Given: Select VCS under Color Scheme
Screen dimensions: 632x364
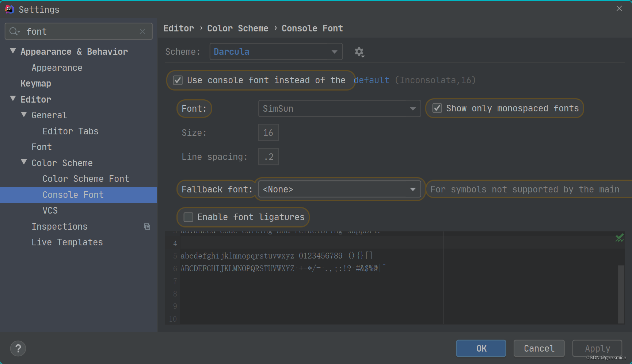Looking at the screenshot, I should 50,211.
